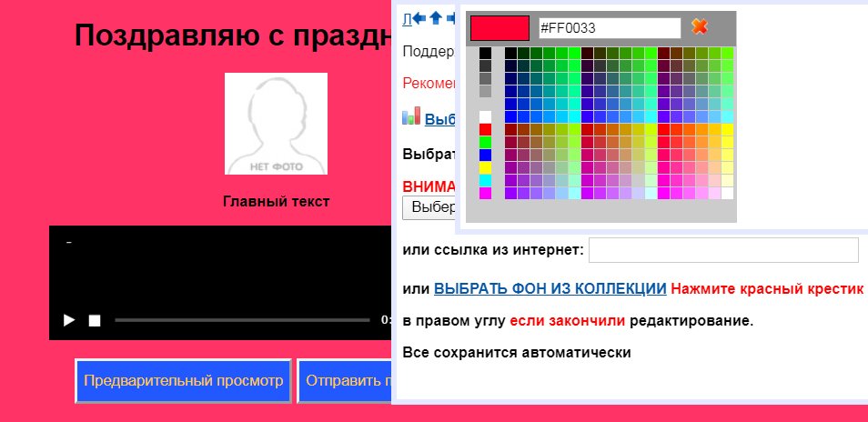This screenshot has width=868, height=422.
Task: Choose the pure yellow swatch in the left column
Action: click(x=485, y=167)
